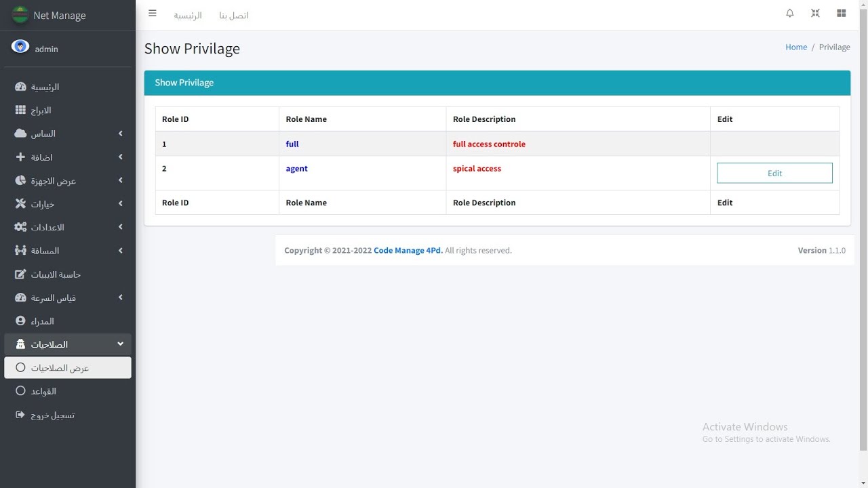Expand the قياس السرعة submenu arrow

click(x=120, y=298)
